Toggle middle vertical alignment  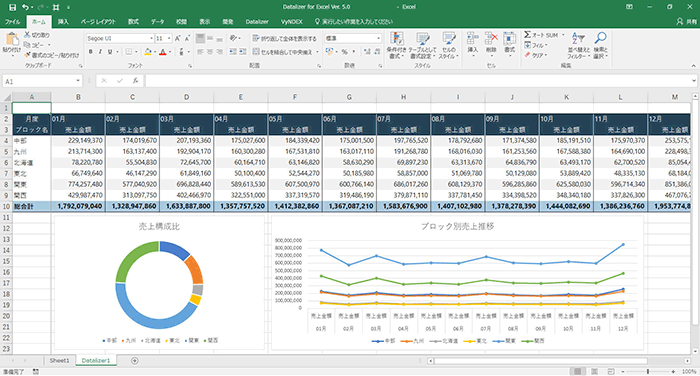pos(210,39)
